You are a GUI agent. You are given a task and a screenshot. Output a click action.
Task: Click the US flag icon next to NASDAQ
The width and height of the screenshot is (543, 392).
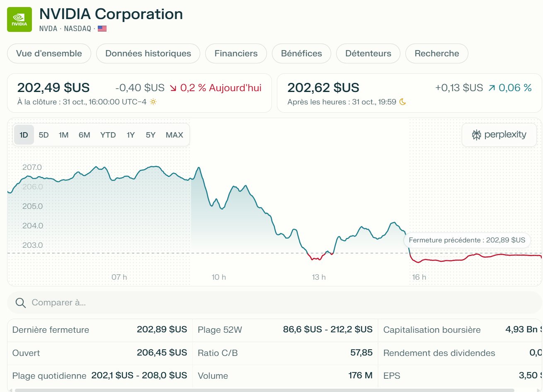click(x=102, y=29)
